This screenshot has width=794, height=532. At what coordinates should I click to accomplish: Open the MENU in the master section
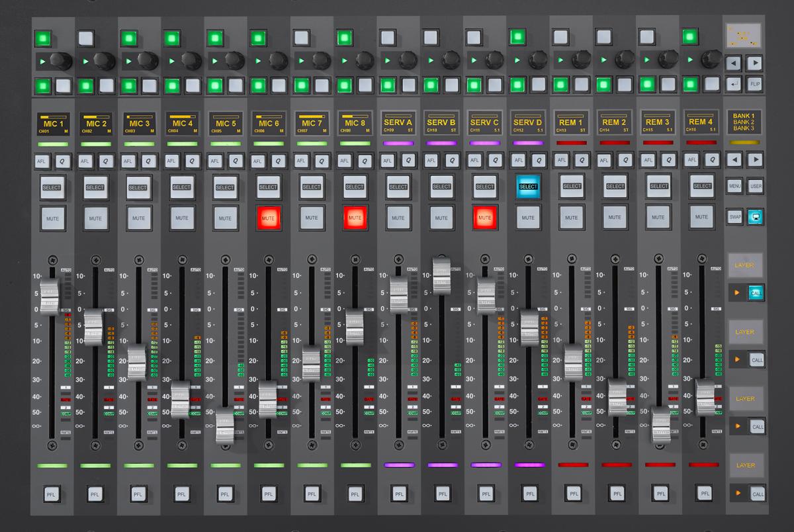[x=733, y=187]
